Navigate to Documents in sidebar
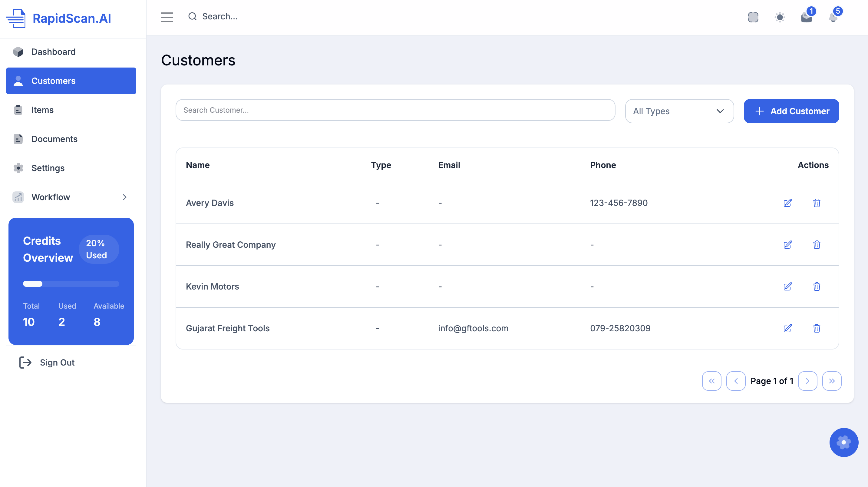 coord(54,139)
